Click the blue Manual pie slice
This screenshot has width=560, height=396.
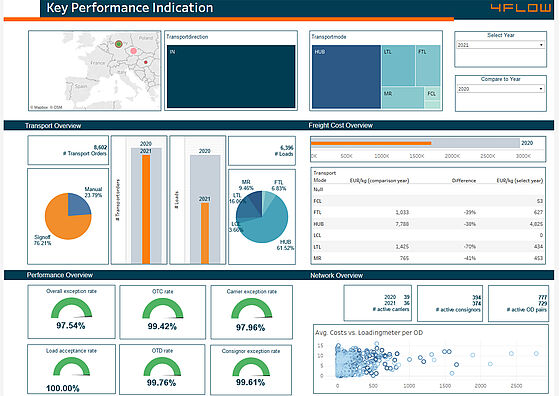click(78, 206)
